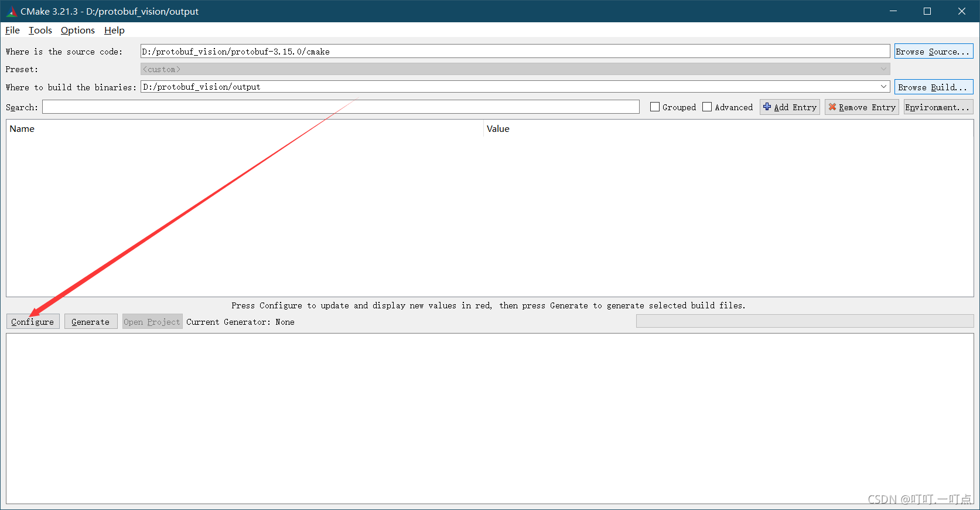Click the 'Press Configure to update' hint text
The image size is (980, 510).
pyautogui.click(x=489, y=305)
